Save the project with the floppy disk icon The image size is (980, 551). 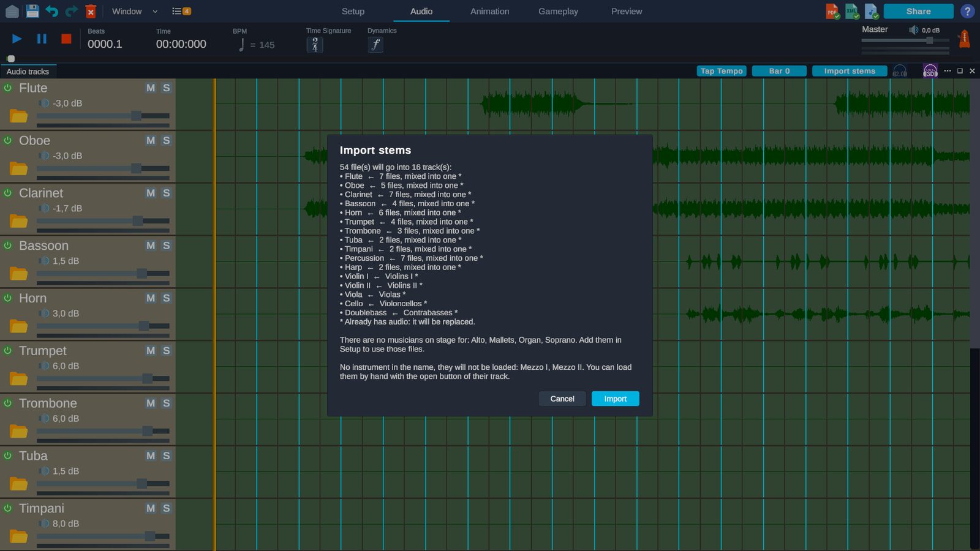32,11
